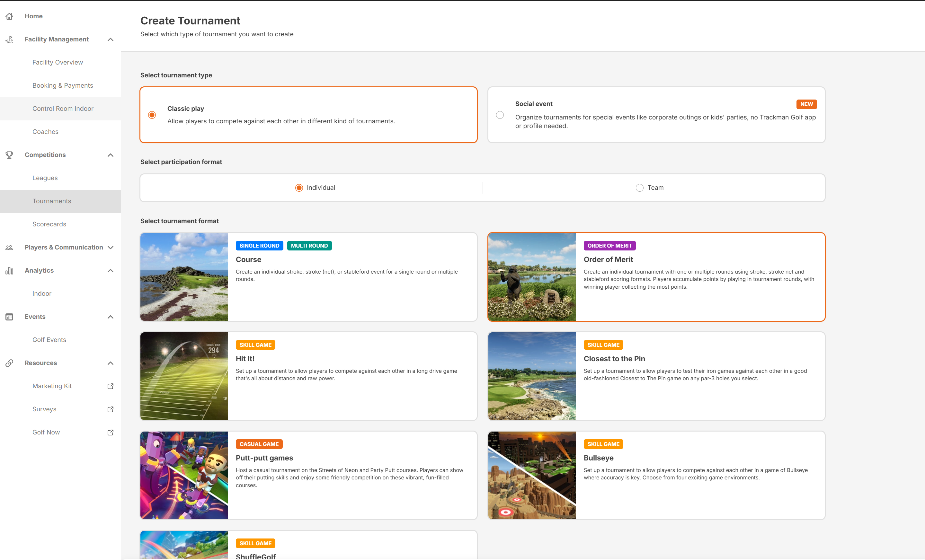Click the Players & Communication people icon
The image size is (925, 560).
pos(9,248)
